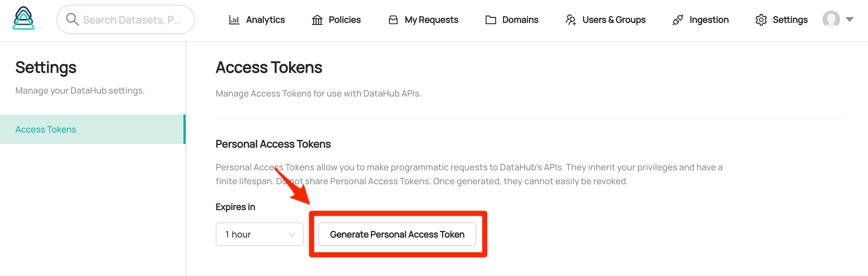Click the My Requests inbox icon

click(393, 20)
